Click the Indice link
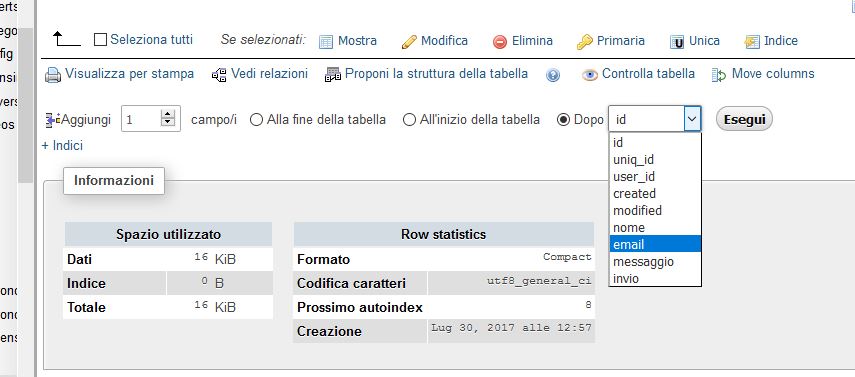 (x=781, y=41)
